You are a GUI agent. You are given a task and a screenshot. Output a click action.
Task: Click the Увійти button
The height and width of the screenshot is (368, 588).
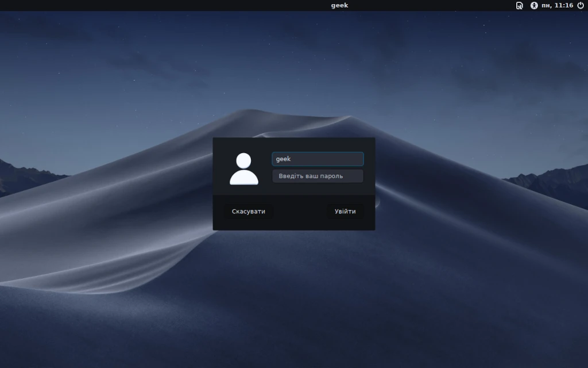(345, 212)
